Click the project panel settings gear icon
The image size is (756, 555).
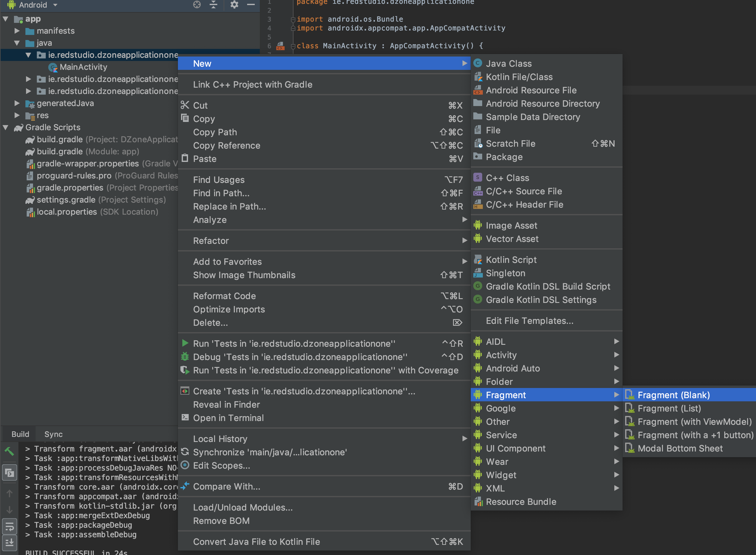234,4
